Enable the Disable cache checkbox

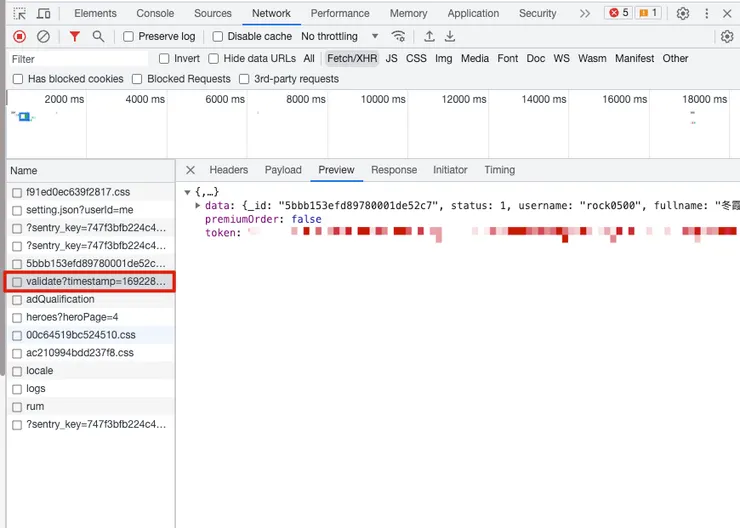click(x=218, y=36)
